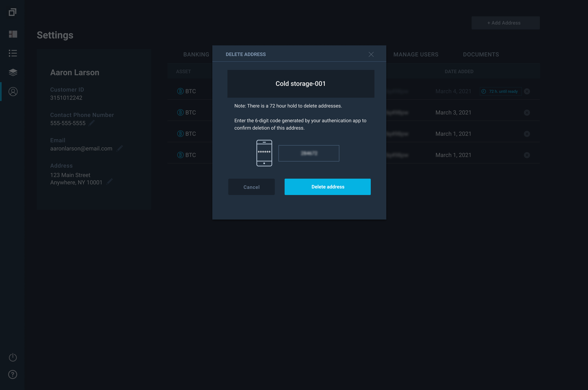Click the customer ID 3151012242
This screenshot has width=588, height=390.
tap(66, 98)
